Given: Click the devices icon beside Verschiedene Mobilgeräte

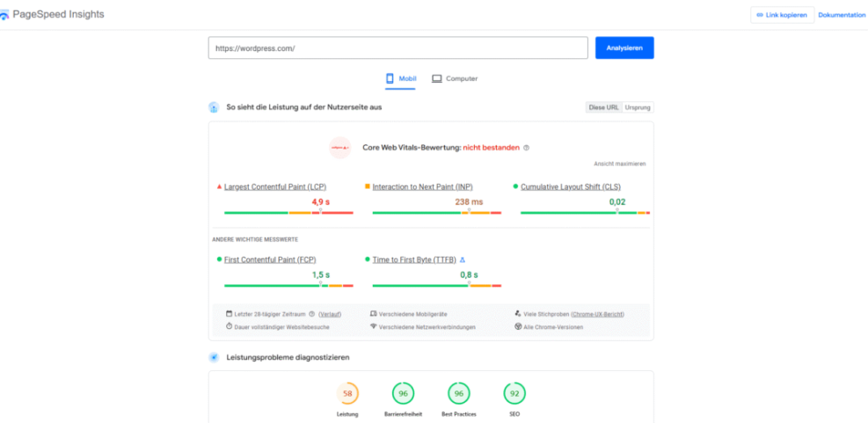Looking at the screenshot, I should coord(373,313).
